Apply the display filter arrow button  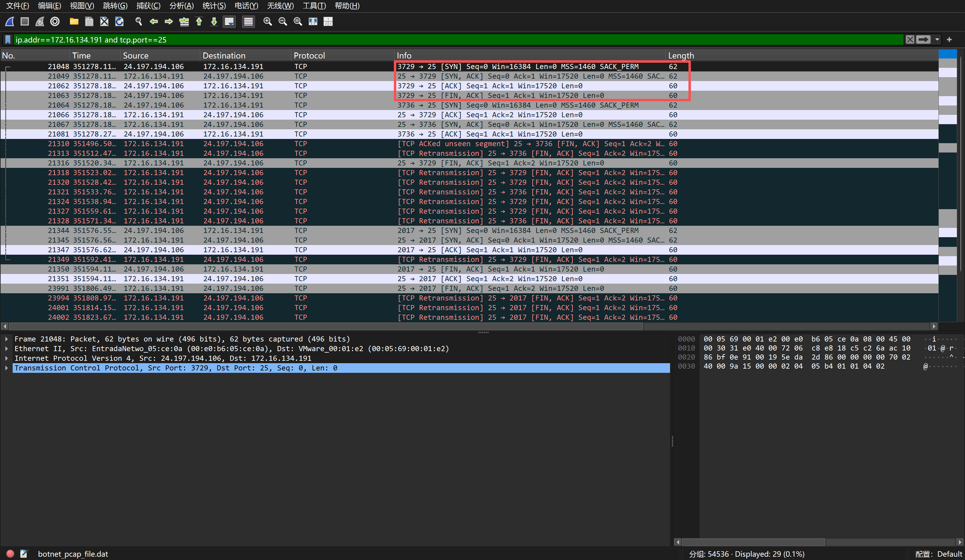[x=923, y=39]
